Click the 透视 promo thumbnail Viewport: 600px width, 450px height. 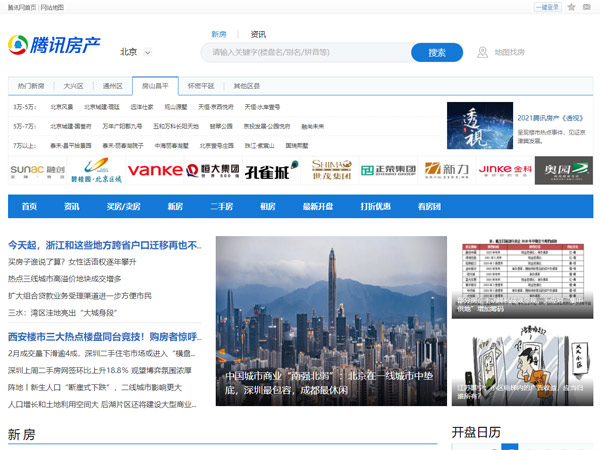(480, 126)
